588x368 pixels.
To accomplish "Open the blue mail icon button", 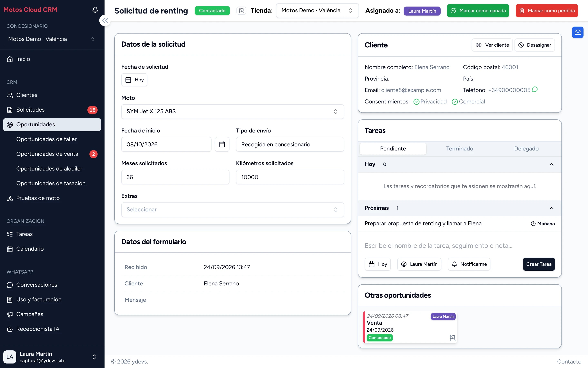I will [578, 32].
